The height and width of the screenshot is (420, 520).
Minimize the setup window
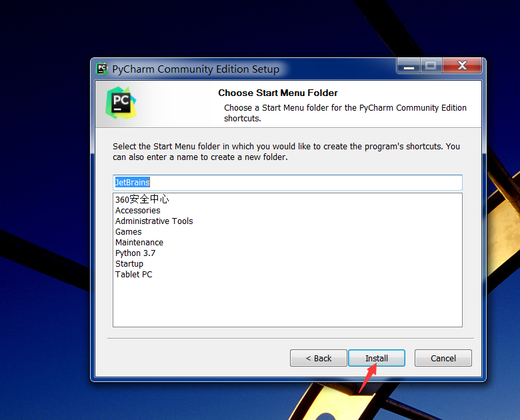coord(409,65)
